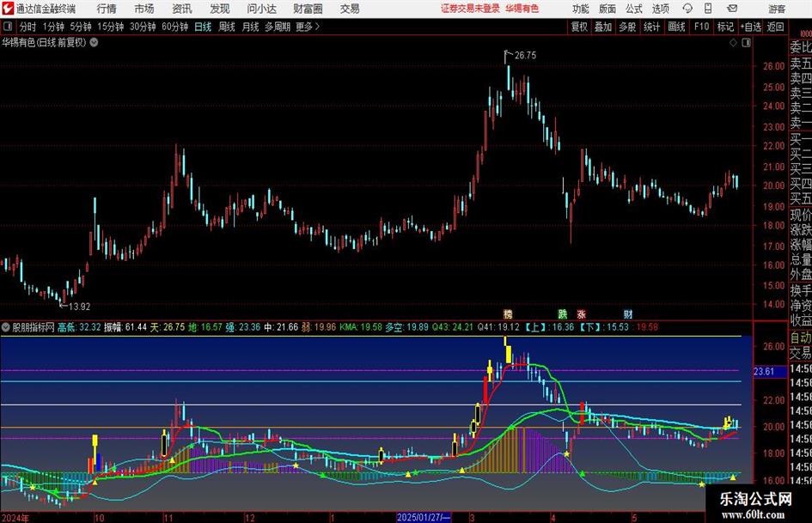Expand the 华锡有色 chart title dropdown arrow
Viewport: 812px width, 523px height.
click(94, 42)
